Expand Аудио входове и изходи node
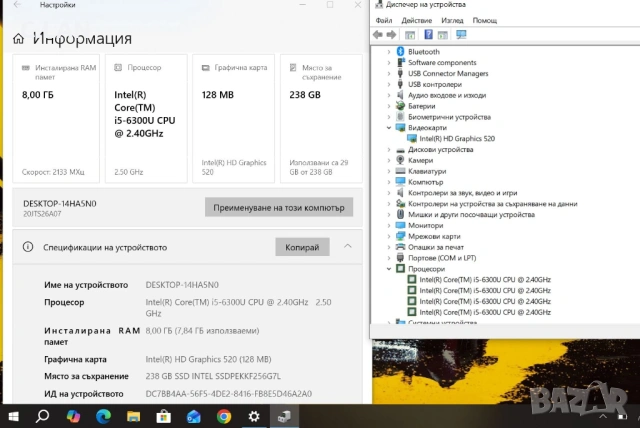The image size is (640, 428). click(x=389, y=95)
